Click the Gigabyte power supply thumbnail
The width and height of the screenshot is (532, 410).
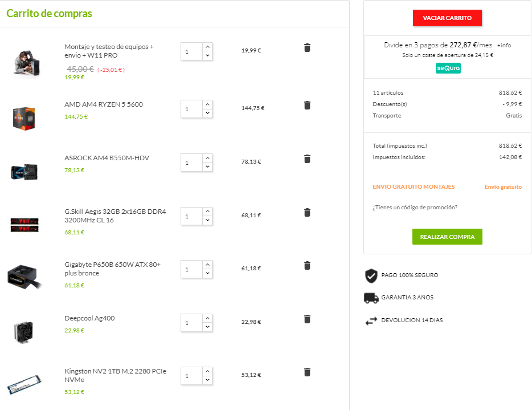pyautogui.click(x=24, y=277)
